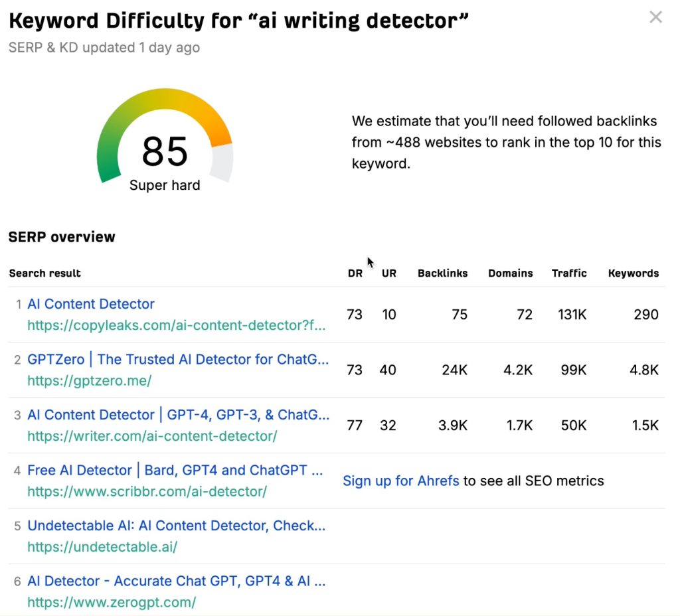Click the undetectable.ai URL link

click(x=102, y=548)
